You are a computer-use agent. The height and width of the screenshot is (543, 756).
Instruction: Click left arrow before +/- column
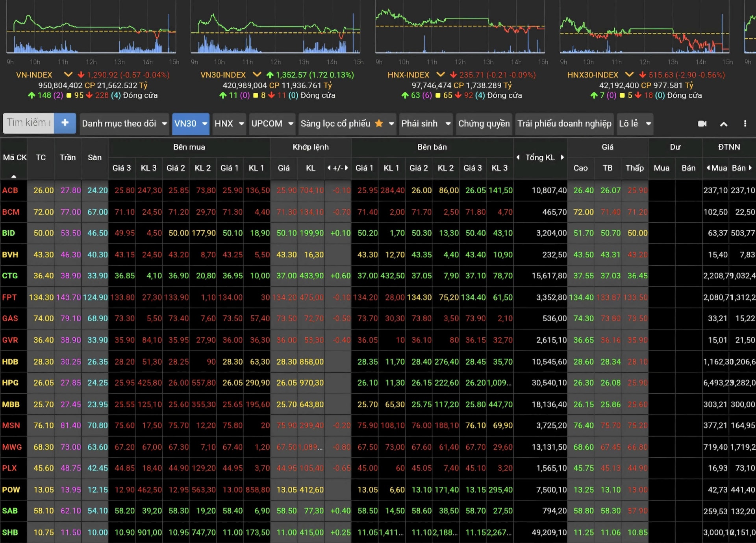coord(329,168)
